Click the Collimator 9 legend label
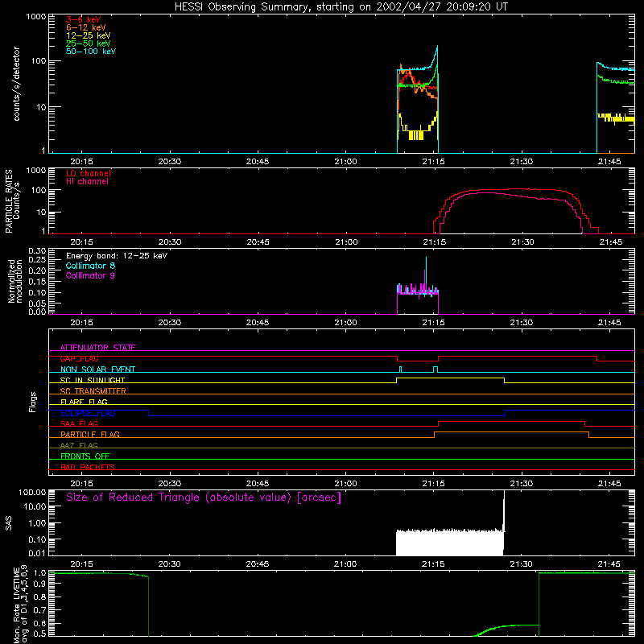Viewport: 644px width, 644px height. pos(90,275)
